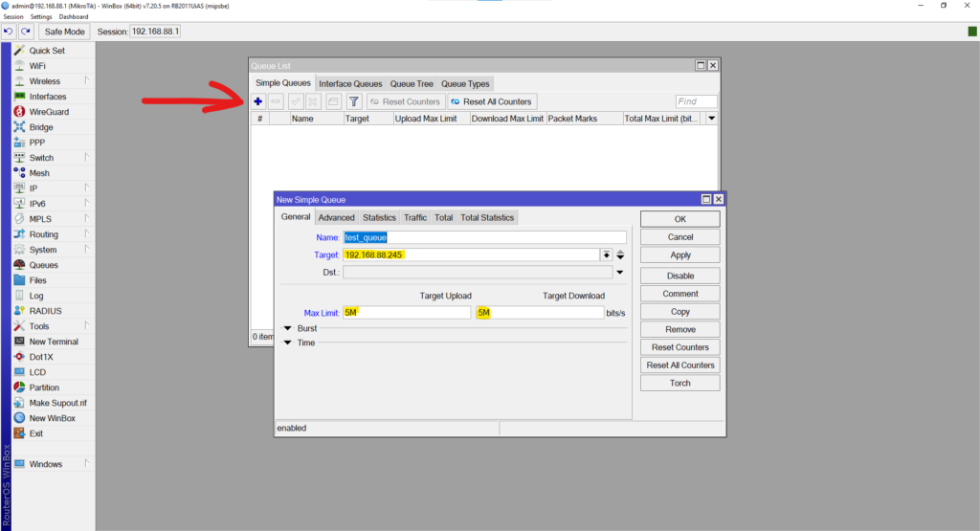Image resolution: width=980 pixels, height=531 pixels.
Task: Click the OK button
Action: [679, 219]
